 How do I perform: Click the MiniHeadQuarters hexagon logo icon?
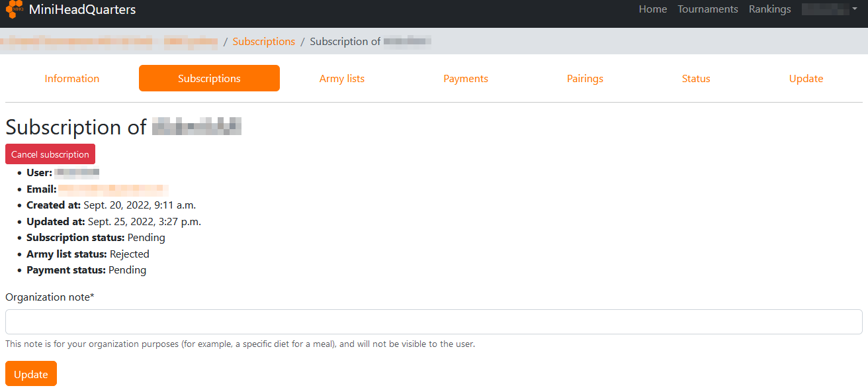click(15, 10)
